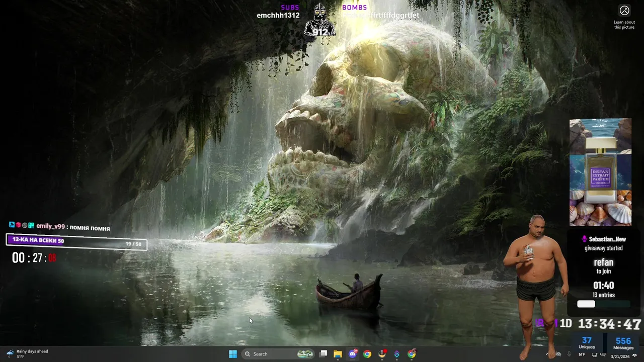Open Task View from the taskbar
The height and width of the screenshot is (362, 644).
[324, 354]
